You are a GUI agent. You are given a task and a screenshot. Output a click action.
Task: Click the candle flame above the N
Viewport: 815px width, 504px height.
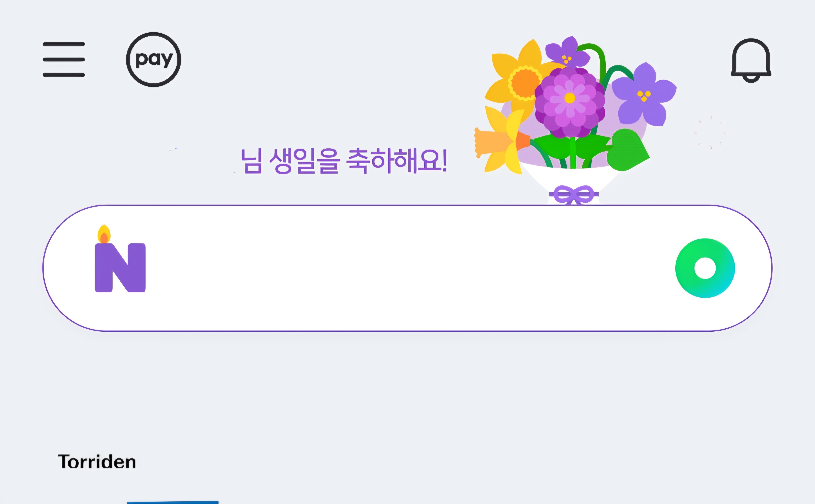click(x=104, y=234)
